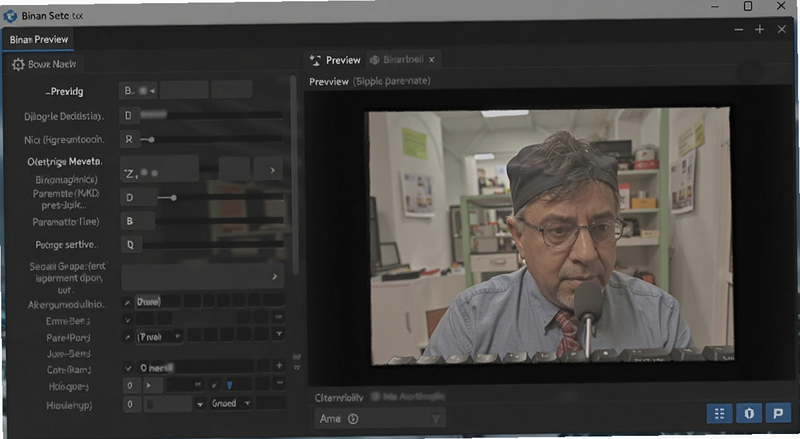
Task: Click the skip marker icon in Hdogoes row
Action: tap(197, 384)
